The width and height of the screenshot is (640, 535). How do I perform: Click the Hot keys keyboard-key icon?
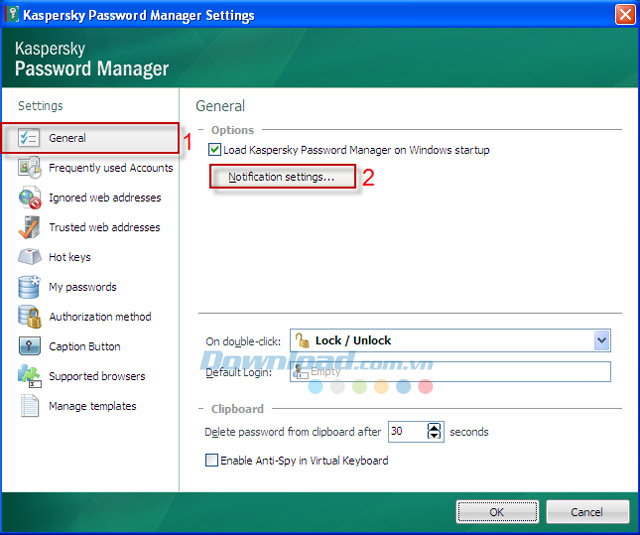29,257
